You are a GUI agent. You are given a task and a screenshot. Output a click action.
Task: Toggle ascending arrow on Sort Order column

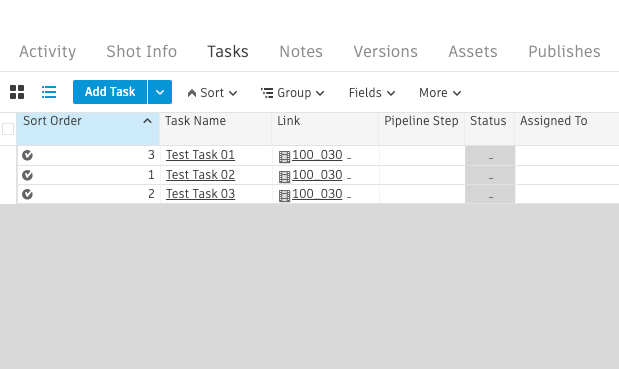[x=147, y=121]
